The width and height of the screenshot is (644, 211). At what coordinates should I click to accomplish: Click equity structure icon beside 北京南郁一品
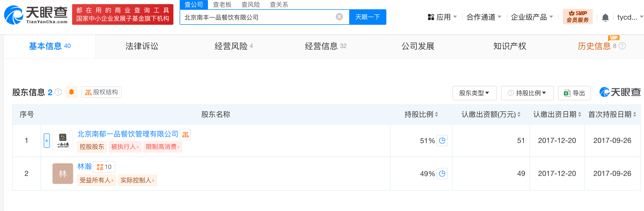(x=186, y=134)
